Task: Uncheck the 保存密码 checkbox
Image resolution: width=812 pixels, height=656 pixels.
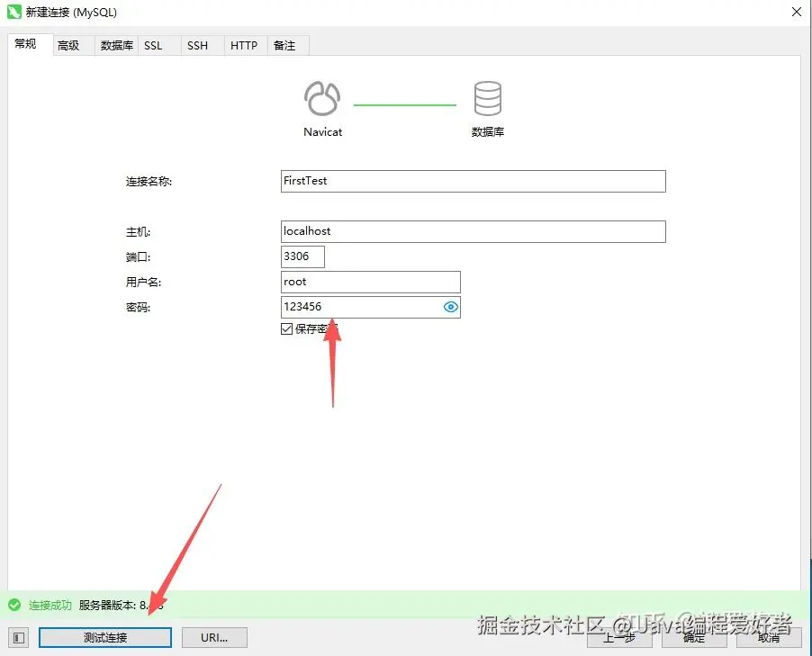Action: coord(286,328)
